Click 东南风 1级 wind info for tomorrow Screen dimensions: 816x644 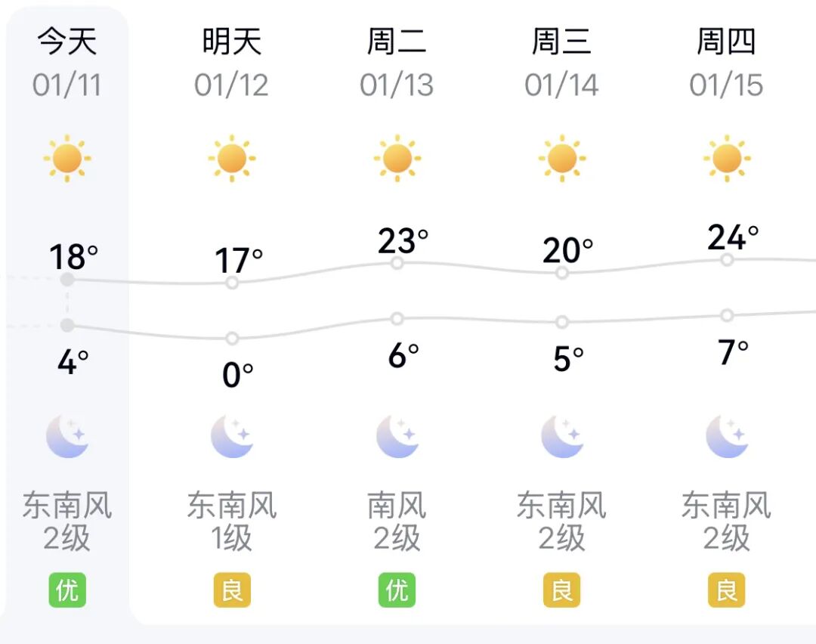coord(232,522)
